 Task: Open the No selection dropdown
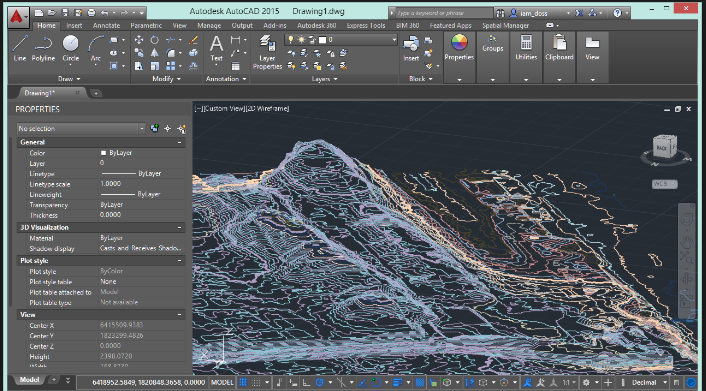pos(81,129)
